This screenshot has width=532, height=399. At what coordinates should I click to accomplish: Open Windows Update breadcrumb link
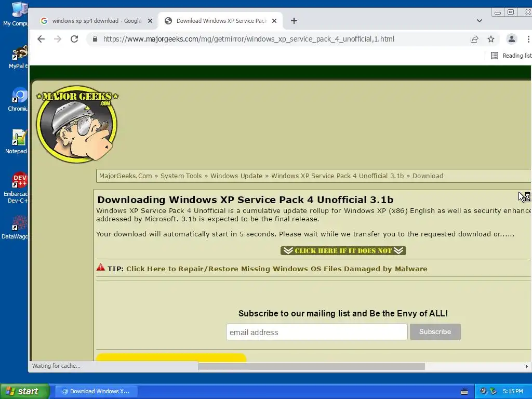pyautogui.click(x=236, y=176)
